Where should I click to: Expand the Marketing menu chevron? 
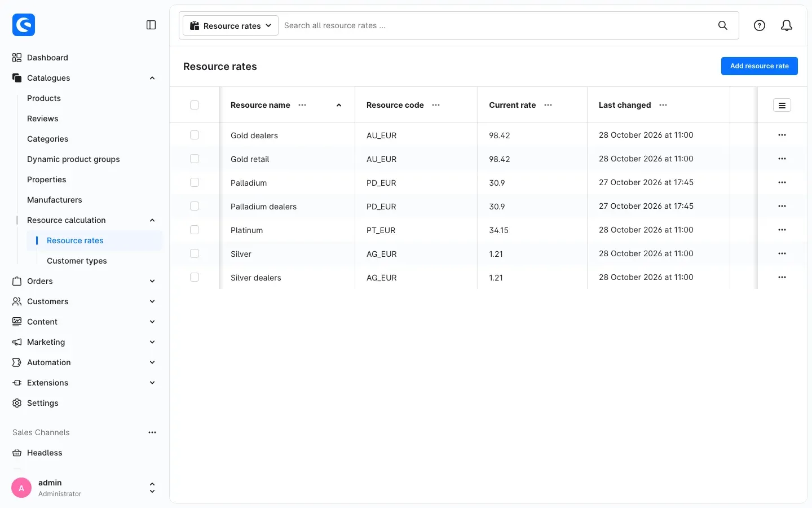pos(152,342)
